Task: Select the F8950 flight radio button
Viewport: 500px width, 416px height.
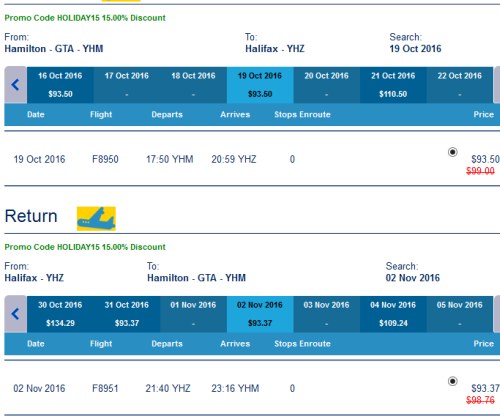Action: (452, 152)
